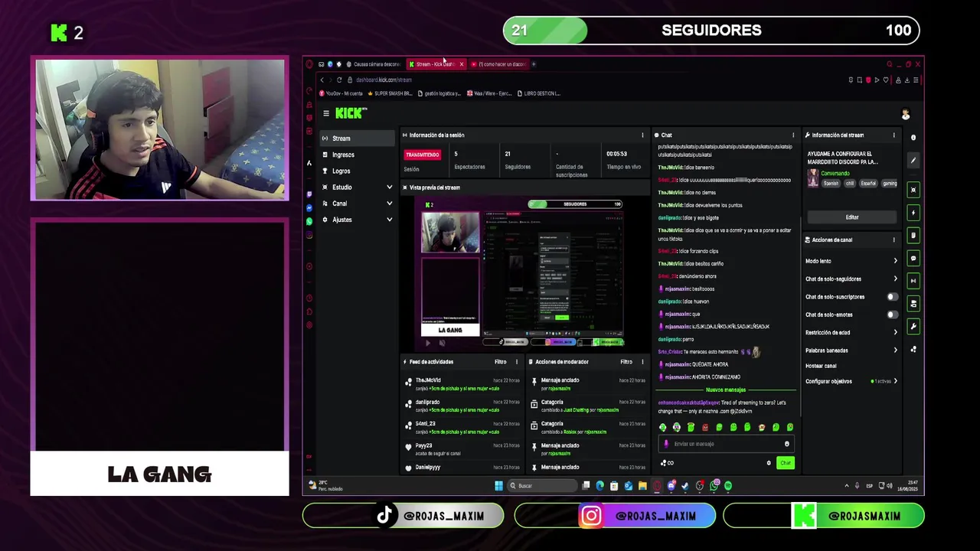The image size is (980, 551).
Task: Click the pencil edit icon in right toolbar
Action: [x=913, y=161]
